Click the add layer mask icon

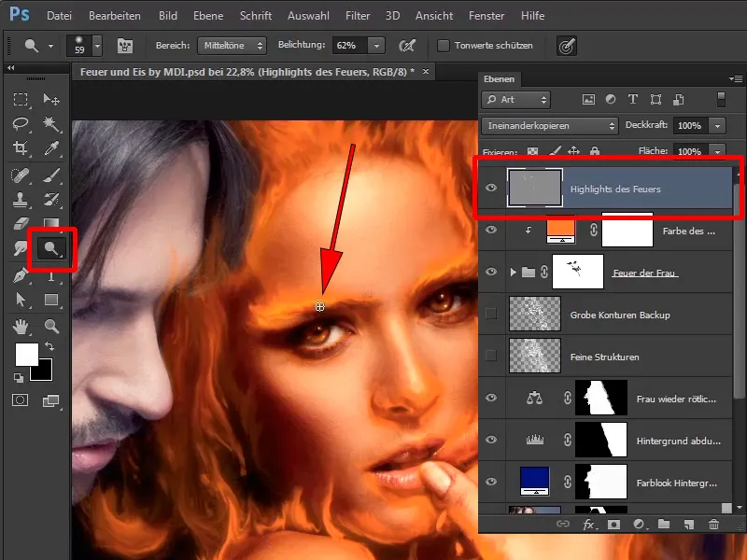pos(614,525)
